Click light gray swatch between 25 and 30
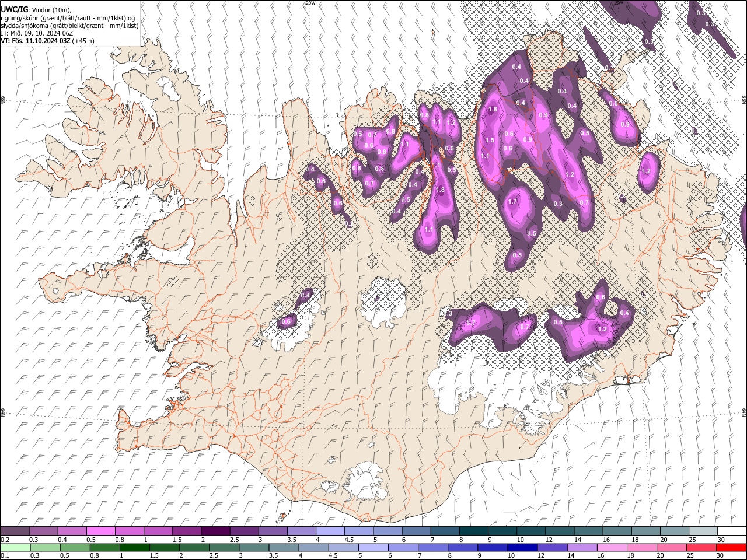 click(x=703, y=531)
